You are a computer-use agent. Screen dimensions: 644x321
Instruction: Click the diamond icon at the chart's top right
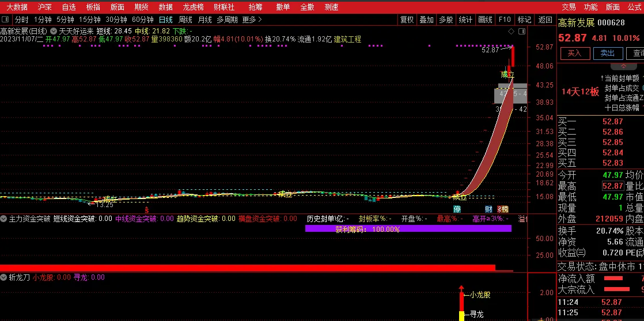point(511,31)
